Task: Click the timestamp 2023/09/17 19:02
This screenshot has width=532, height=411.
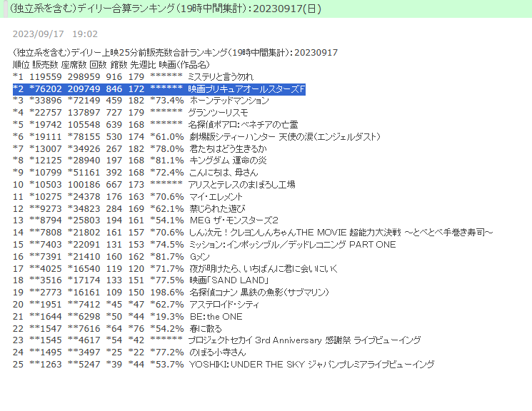Action: pos(55,34)
